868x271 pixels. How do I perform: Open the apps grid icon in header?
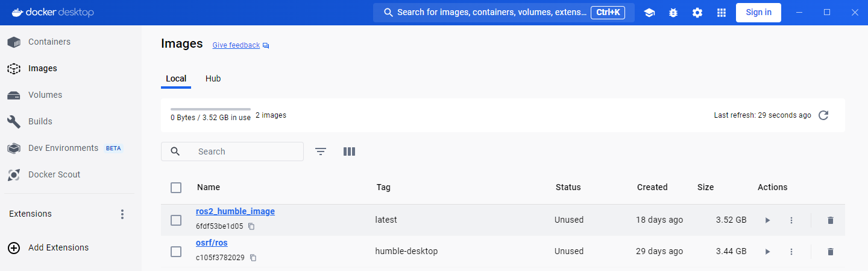coord(722,13)
